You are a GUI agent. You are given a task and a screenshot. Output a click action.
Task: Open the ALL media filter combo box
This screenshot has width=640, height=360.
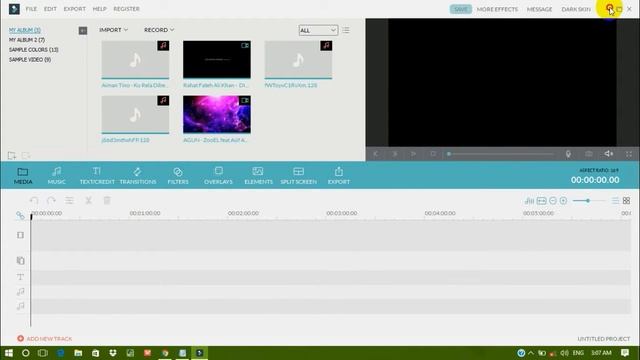tap(318, 30)
